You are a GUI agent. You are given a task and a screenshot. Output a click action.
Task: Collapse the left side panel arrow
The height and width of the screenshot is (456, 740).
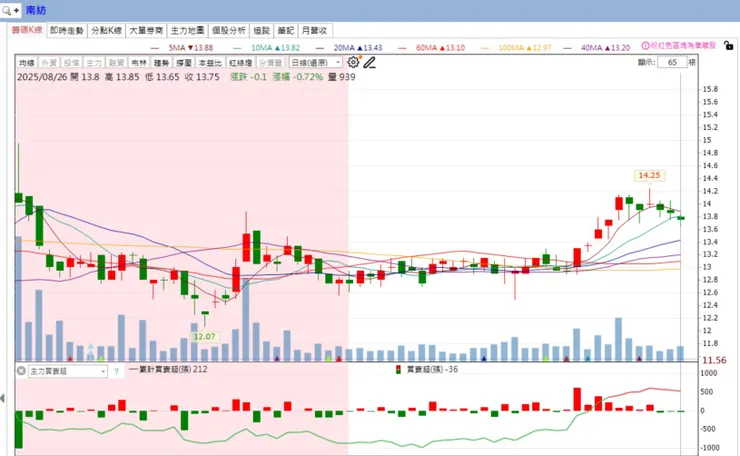click(3, 398)
